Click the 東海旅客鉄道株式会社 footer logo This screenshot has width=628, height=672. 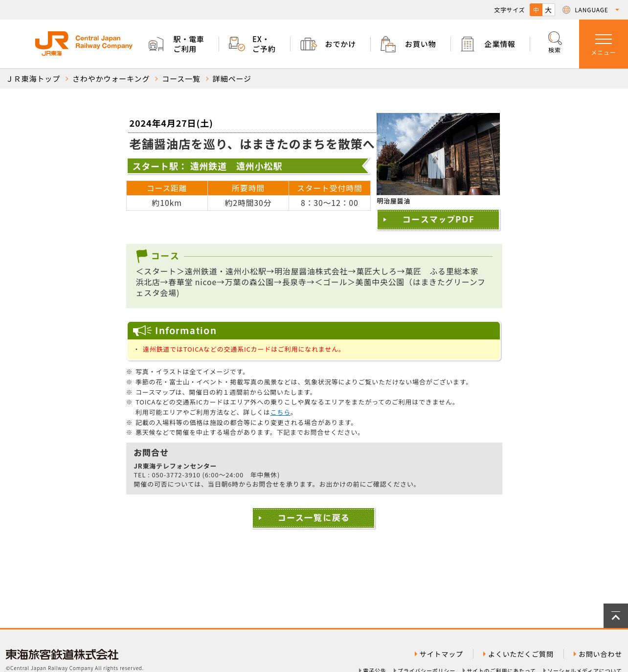(62, 654)
